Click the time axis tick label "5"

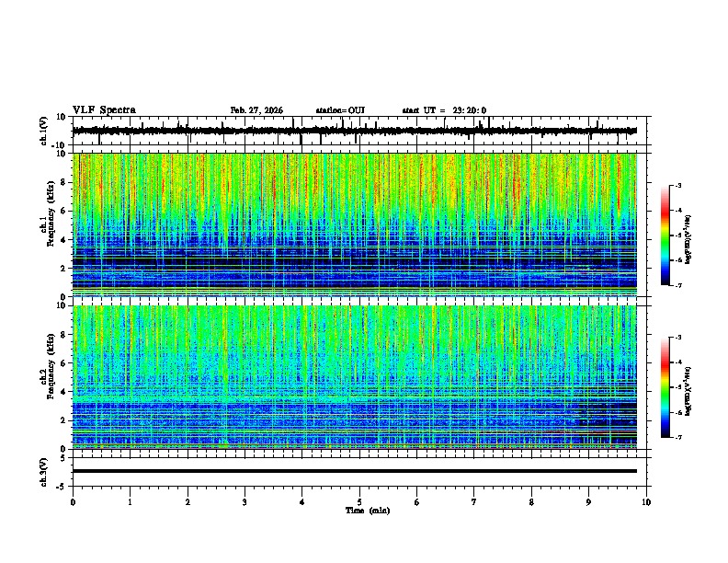click(x=359, y=502)
